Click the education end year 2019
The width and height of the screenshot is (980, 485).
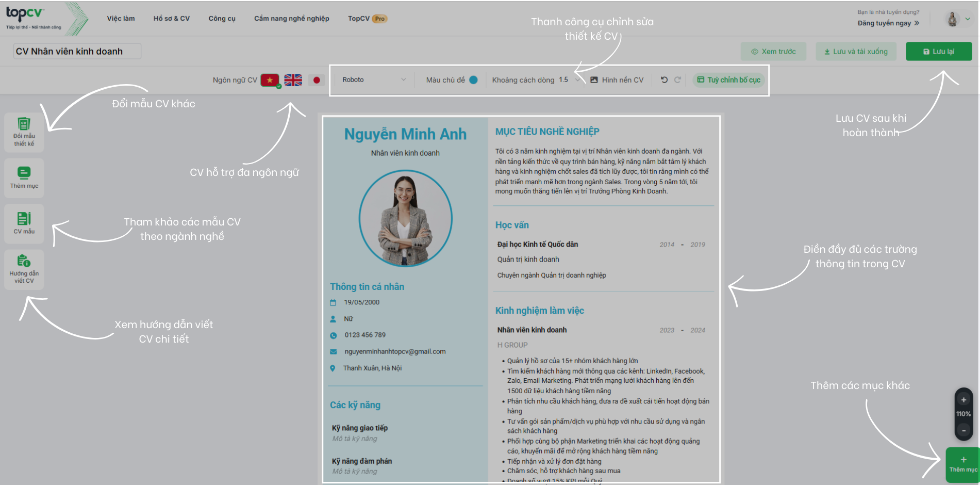tap(697, 245)
